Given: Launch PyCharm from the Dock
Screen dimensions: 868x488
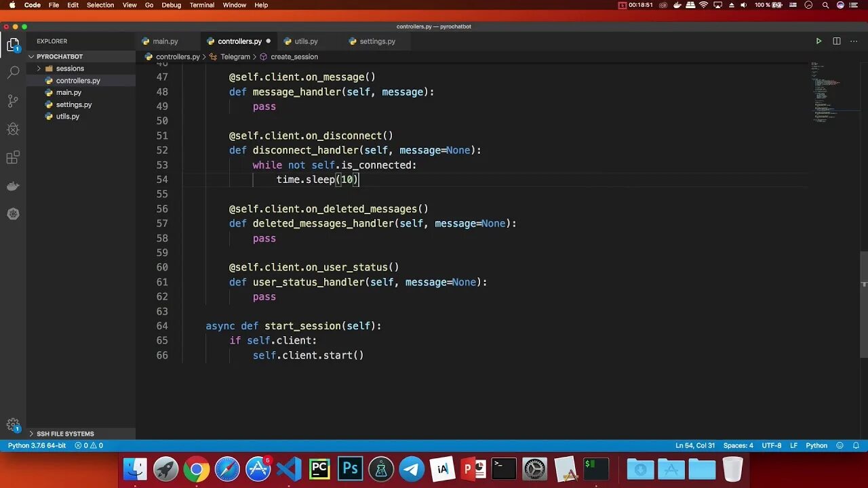Looking at the screenshot, I should tap(319, 469).
